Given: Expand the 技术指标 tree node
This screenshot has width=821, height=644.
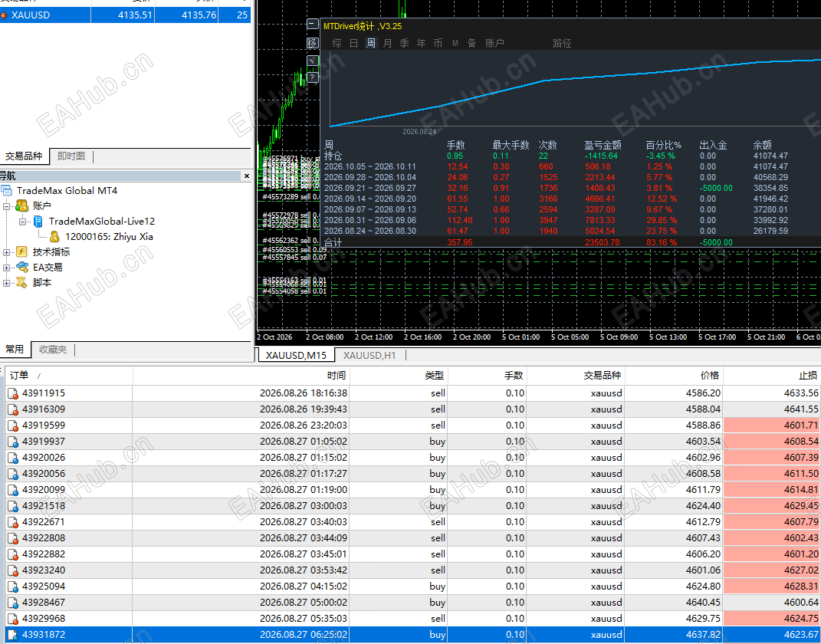Looking at the screenshot, I should pos(6,252).
